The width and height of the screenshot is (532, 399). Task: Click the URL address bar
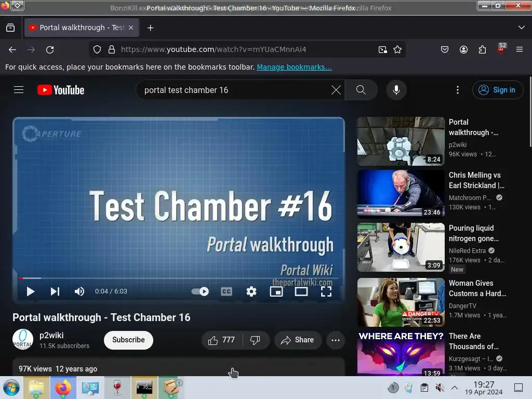247,49
